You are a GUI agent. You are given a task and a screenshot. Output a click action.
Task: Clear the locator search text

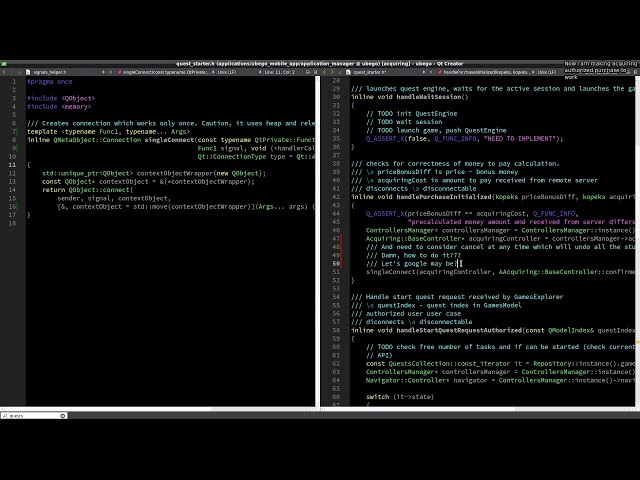63,416
